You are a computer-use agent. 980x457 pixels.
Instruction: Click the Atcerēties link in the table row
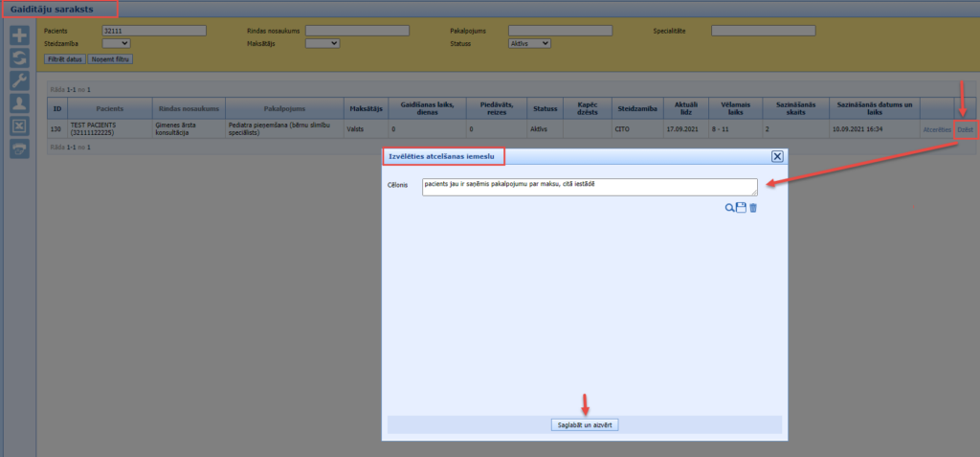(936, 128)
